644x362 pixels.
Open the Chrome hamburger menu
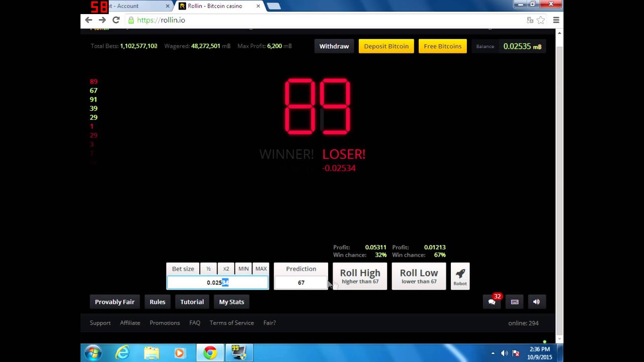point(556,20)
